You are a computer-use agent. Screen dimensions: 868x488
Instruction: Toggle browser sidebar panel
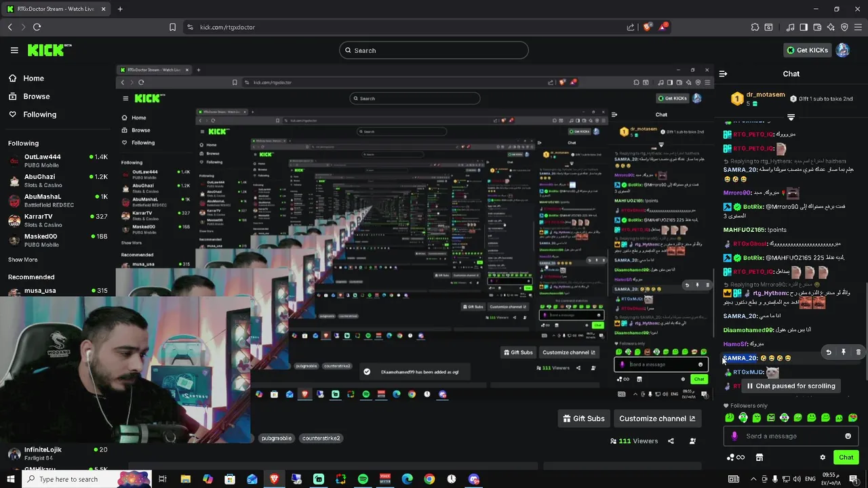pyautogui.click(x=804, y=27)
